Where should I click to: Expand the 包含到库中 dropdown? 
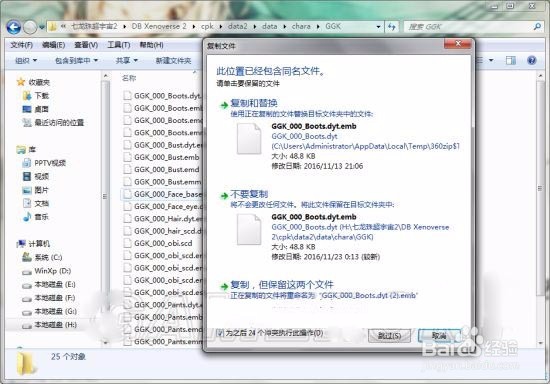[x=76, y=61]
